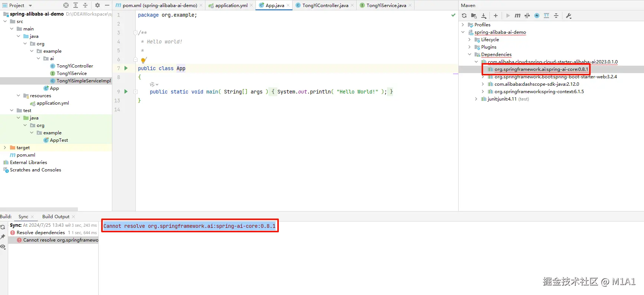Viewport: 644px width, 295px height.
Task: Expand Profiles in Maven panel
Action: click(x=463, y=25)
